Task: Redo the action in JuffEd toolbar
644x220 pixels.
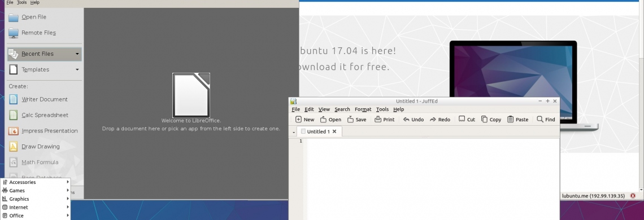Action: (440, 120)
